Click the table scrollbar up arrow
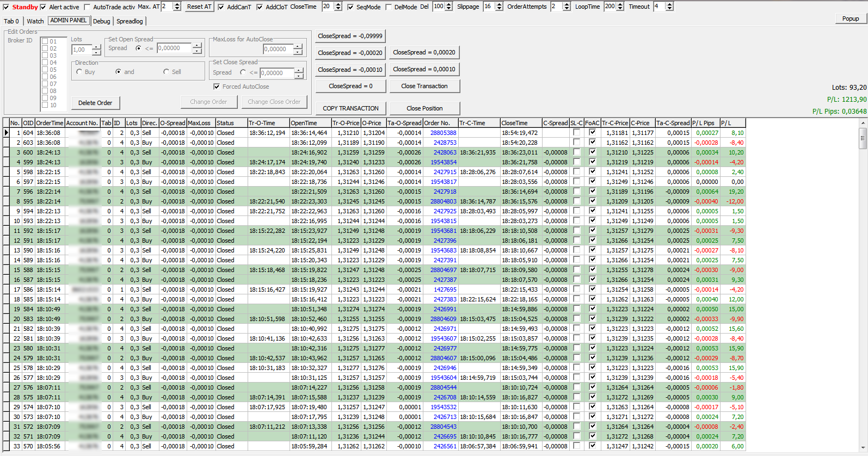This screenshot has width=868, height=456. coord(863,123)
